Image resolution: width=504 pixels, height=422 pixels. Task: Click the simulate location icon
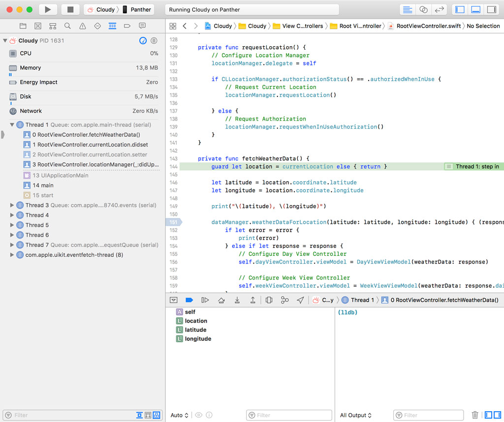301,300
